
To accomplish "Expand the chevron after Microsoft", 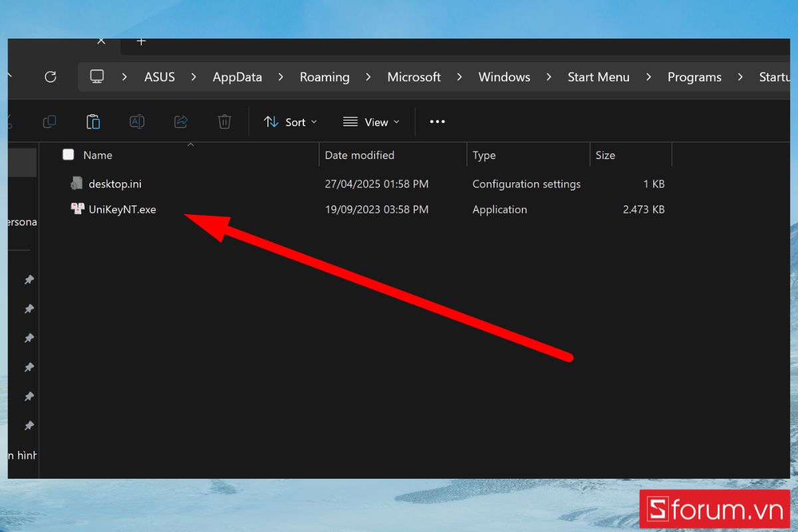I will [460, 77].
